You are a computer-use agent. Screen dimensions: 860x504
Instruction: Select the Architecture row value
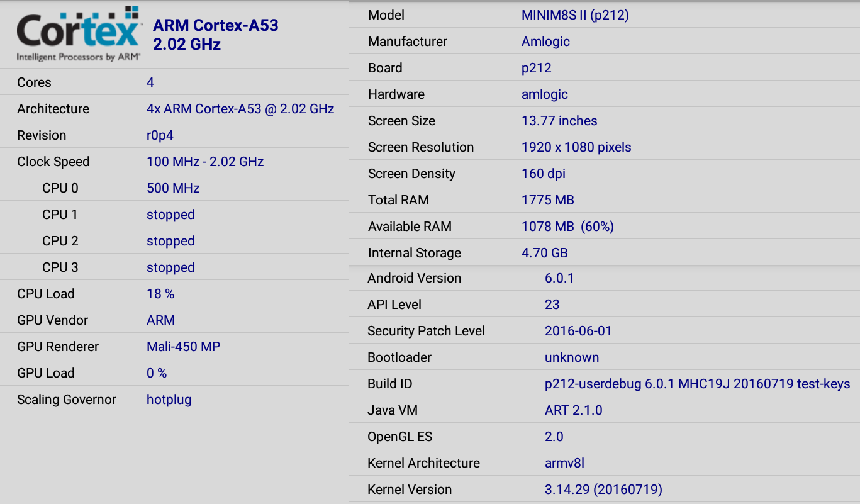click(x=240, y=109)
